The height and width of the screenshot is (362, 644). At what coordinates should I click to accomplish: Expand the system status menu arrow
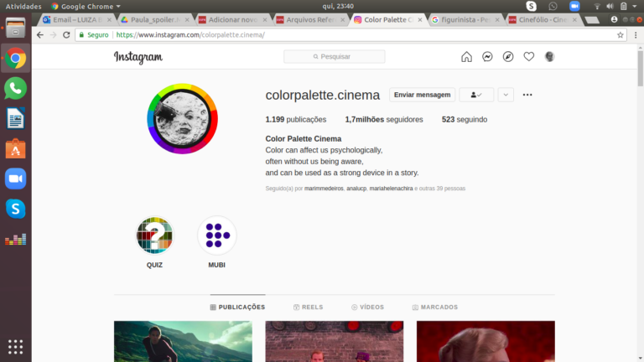click(635, 6)
